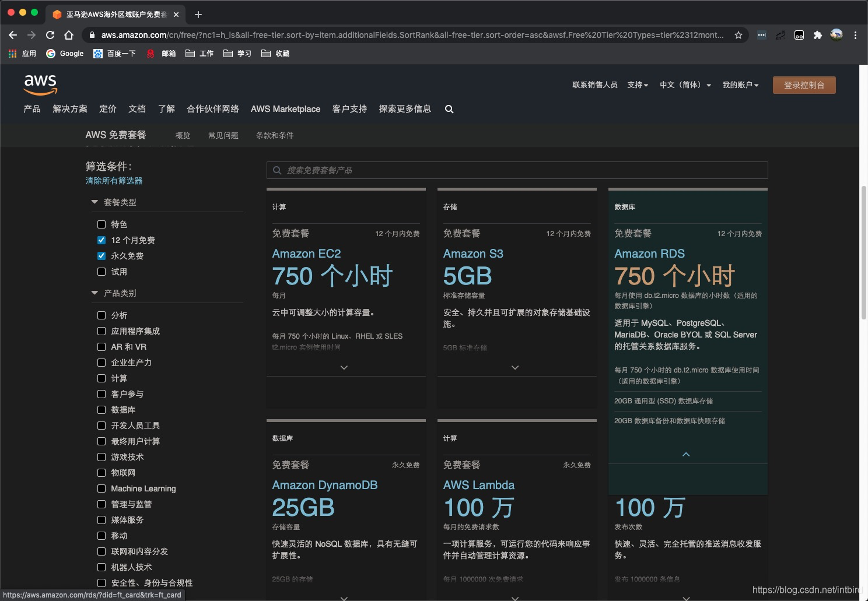
Task: Open the 应用 apps bookmark
Action: coord(23,54)
